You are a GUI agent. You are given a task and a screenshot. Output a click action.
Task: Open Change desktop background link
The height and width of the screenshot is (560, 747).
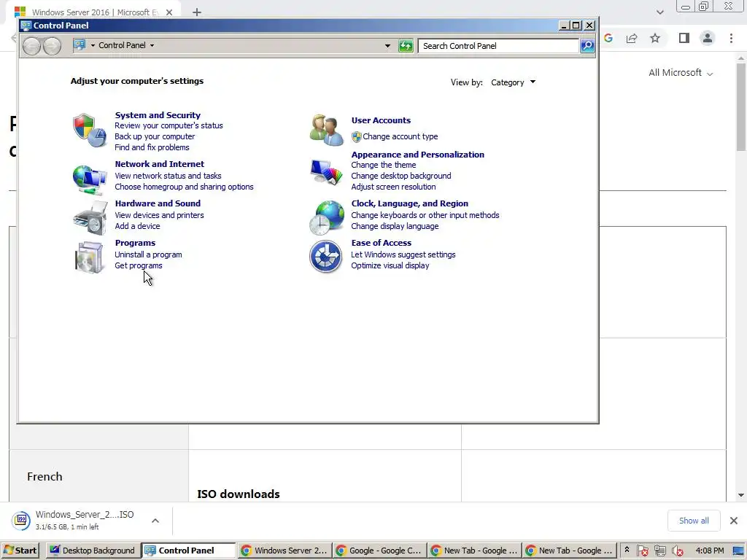tap(401, 176)
